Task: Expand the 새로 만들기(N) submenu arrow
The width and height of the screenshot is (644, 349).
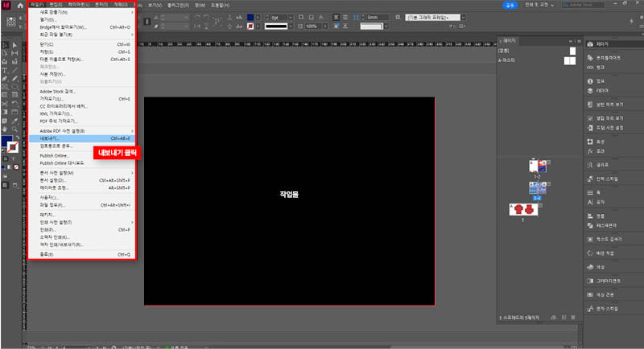Action: [132, 12]
